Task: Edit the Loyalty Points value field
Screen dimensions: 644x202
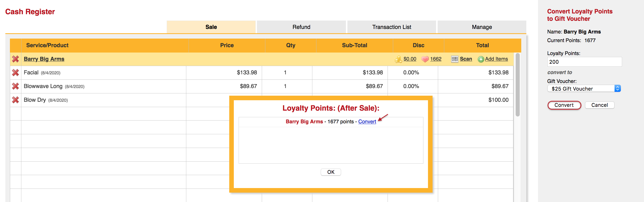Action: click(584, 62)
